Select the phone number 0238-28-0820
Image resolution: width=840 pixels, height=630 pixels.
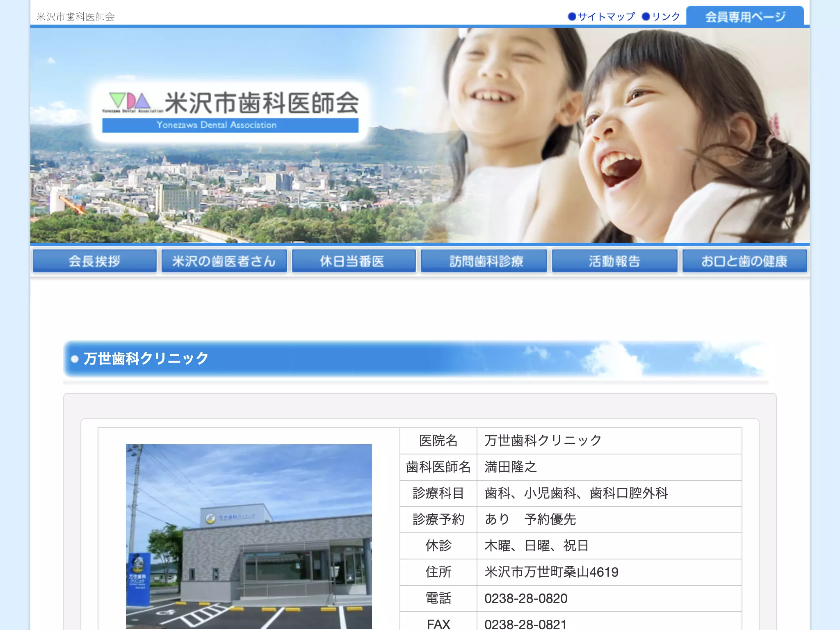(526, 598)
